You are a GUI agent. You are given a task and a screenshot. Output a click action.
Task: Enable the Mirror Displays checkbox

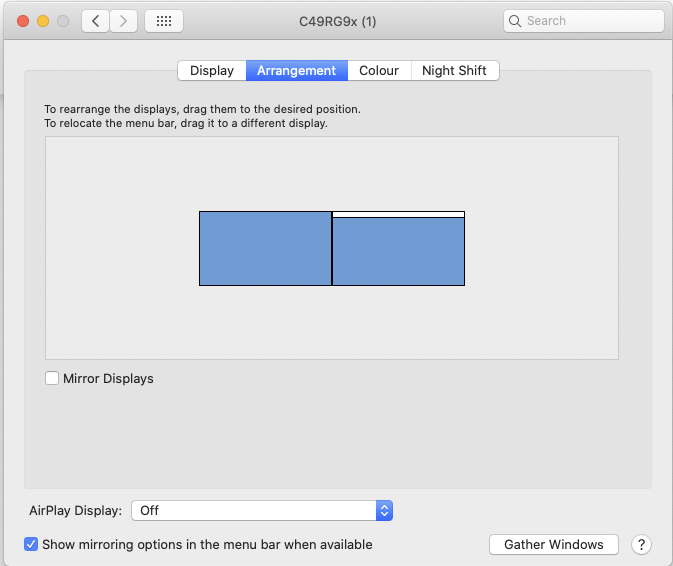[52, 378]
